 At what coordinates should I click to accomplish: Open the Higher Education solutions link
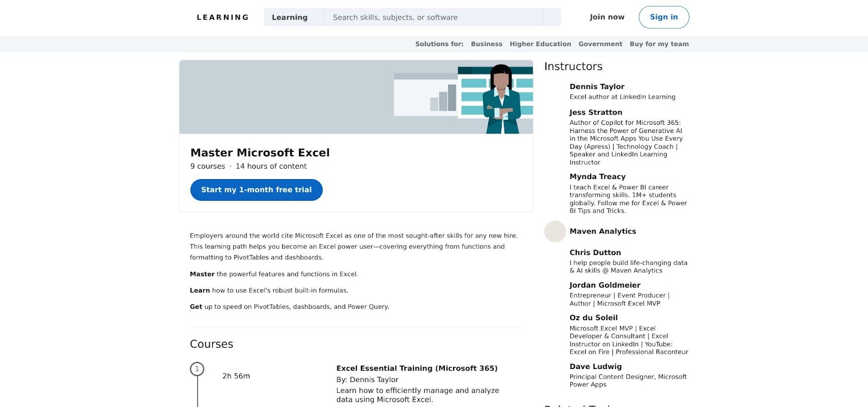pos(540,44)
